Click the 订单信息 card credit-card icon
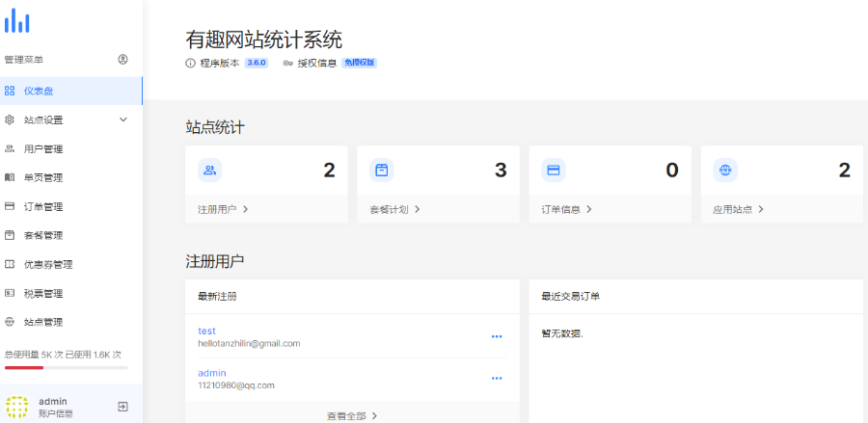Screen dimensions: 868x423 click(554, 171)
